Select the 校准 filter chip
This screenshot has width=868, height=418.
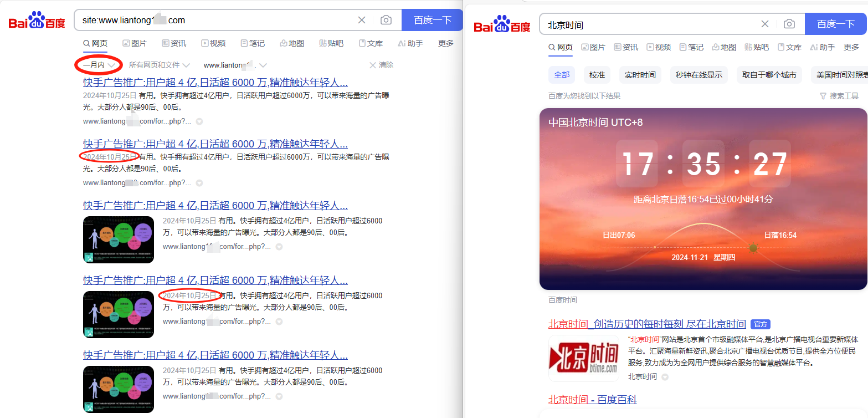[x=597, y=75]
